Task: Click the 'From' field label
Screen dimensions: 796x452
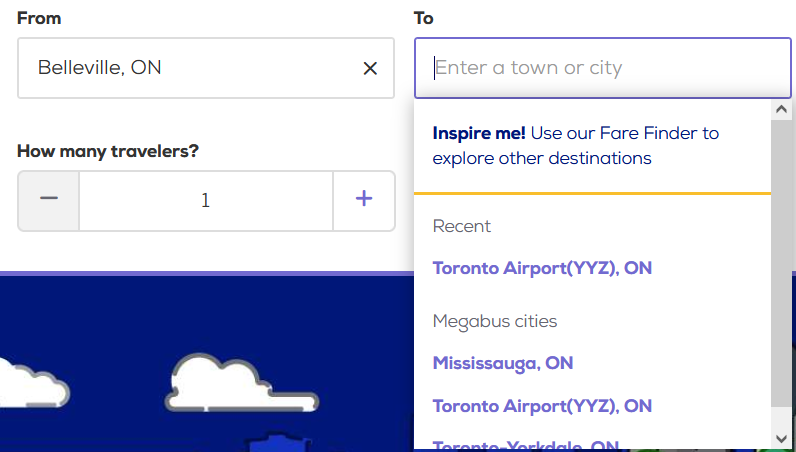Action: [37, 18]
